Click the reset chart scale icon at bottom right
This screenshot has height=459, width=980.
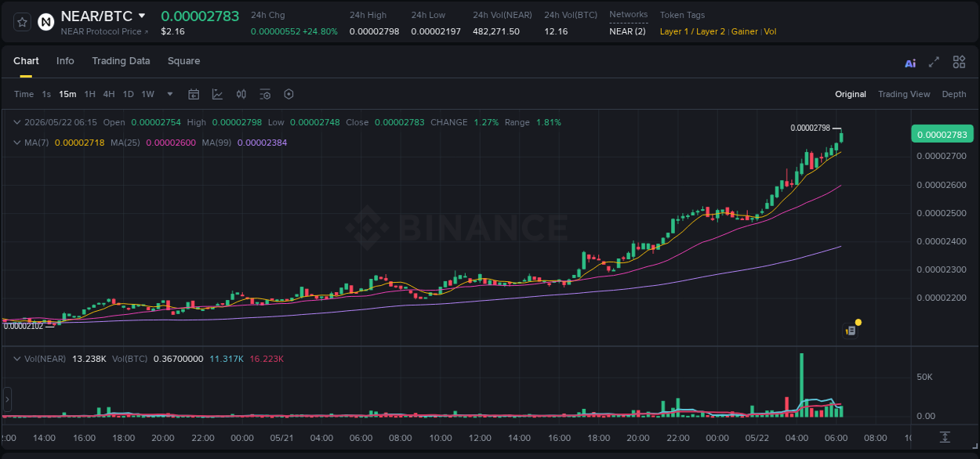click(946, 437)
